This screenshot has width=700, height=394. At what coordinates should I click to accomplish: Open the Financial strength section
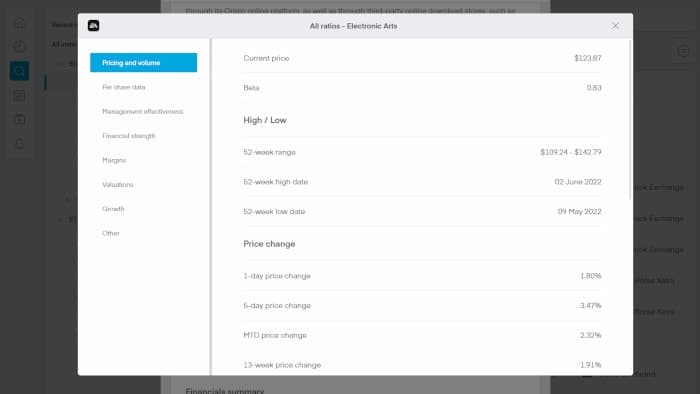click(x=129, y=136)
